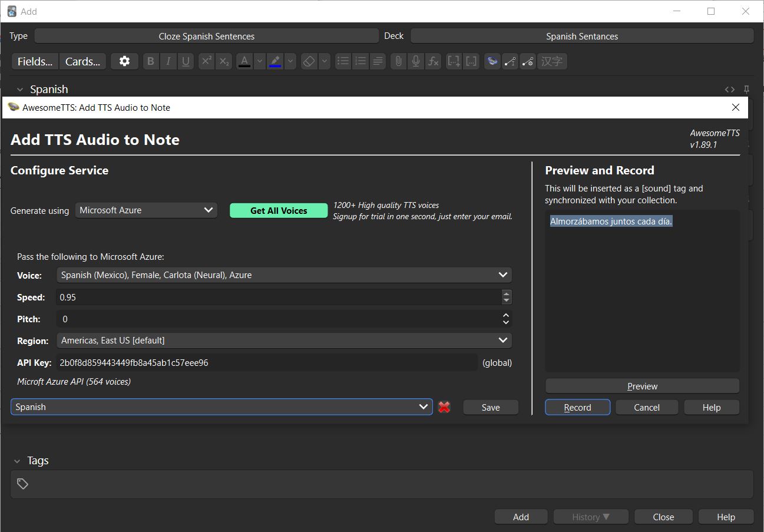Image resolution: width=764 pixels, height=532 pixels.
Task: Close the AwesomeTTS dialog
Action: pyautogui.click(x=736, y=107)
